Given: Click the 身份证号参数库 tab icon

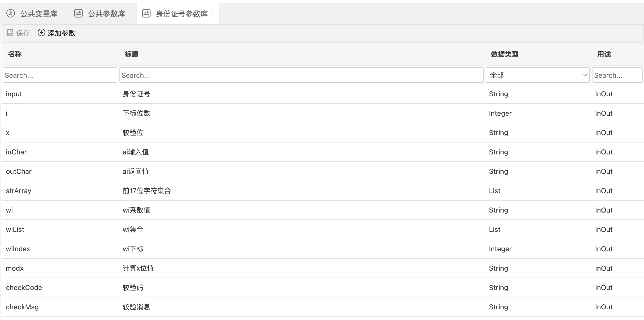Looking at the screenshot, I should pyautogui.click(x=146, y=13).
